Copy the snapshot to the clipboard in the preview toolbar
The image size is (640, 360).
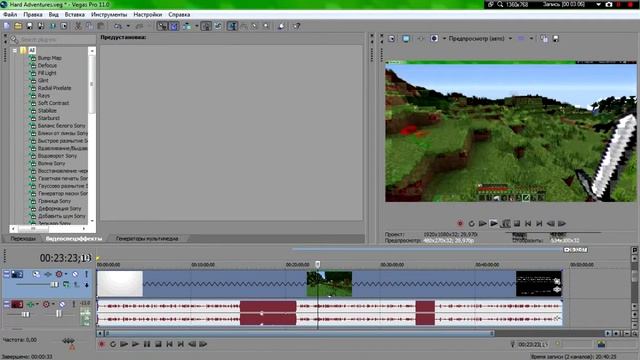[x=544, y=38]
